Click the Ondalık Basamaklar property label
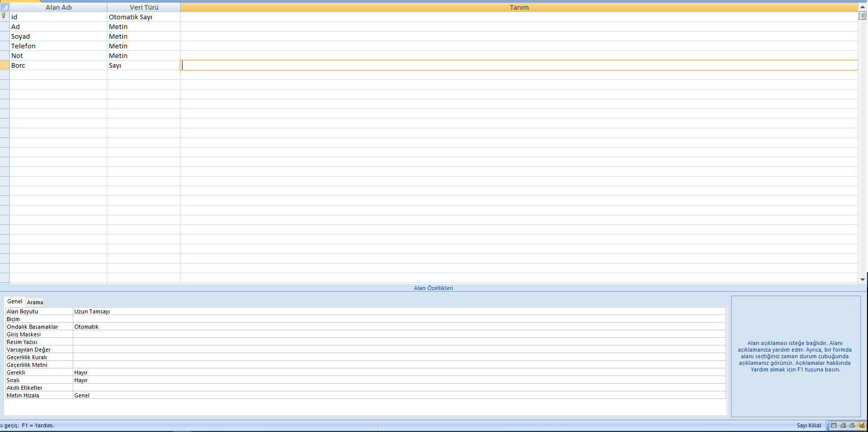 [x=32, y=327]
